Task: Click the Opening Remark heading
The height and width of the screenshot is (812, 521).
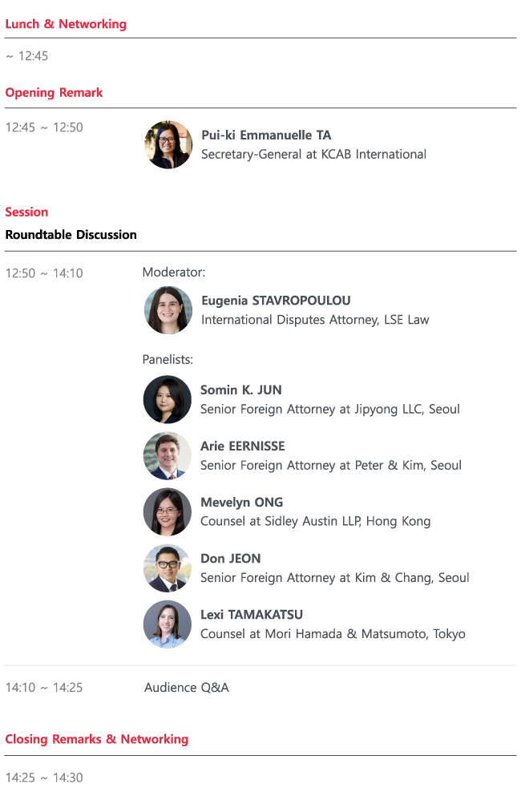Action: point(54,93)
